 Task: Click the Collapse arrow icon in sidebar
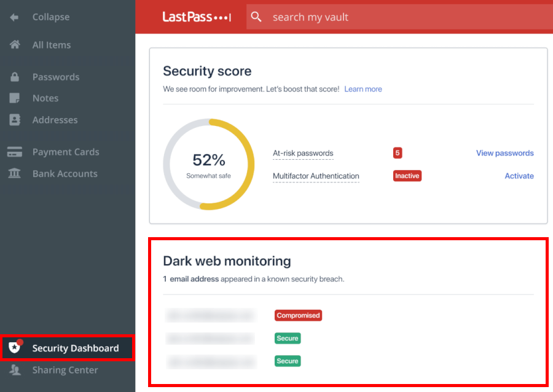pos(14,17)
